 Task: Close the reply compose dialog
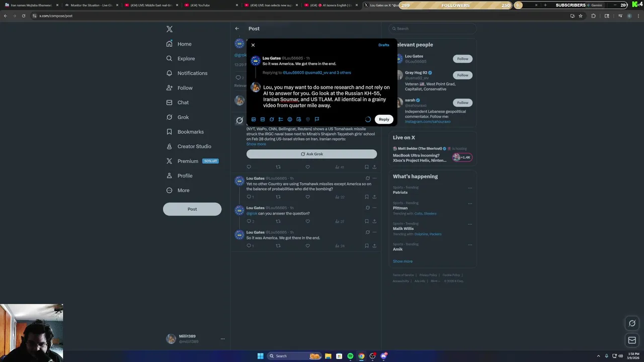253,45
